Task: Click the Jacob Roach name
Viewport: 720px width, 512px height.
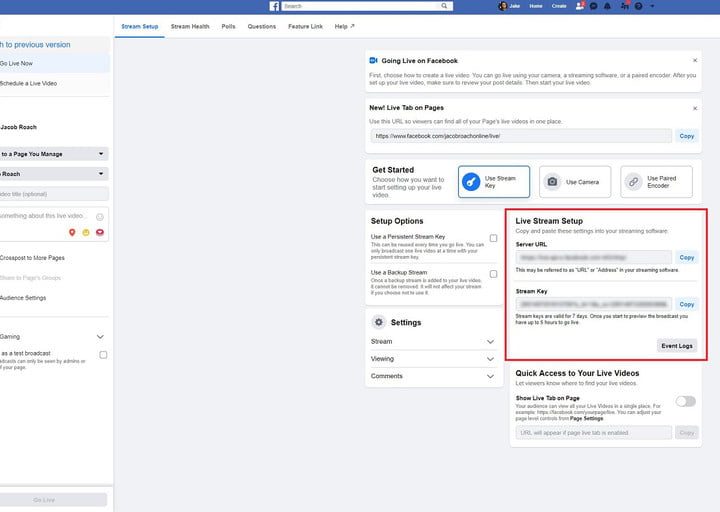Action: click(x=18, y=127)
